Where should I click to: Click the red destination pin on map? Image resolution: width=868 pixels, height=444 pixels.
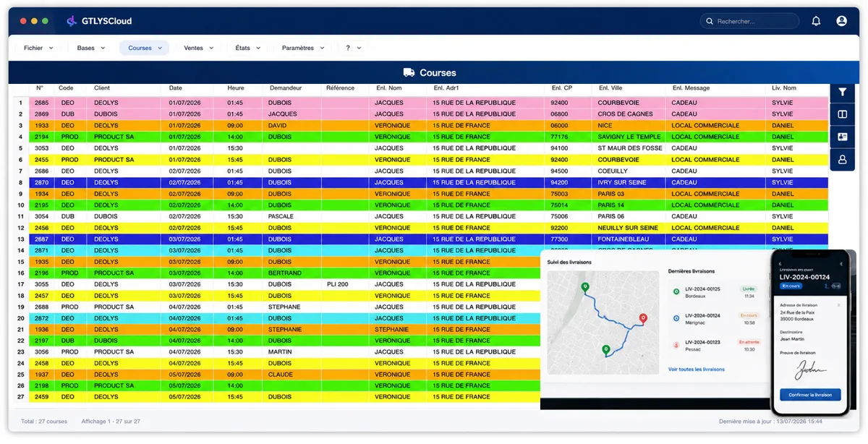642,319
